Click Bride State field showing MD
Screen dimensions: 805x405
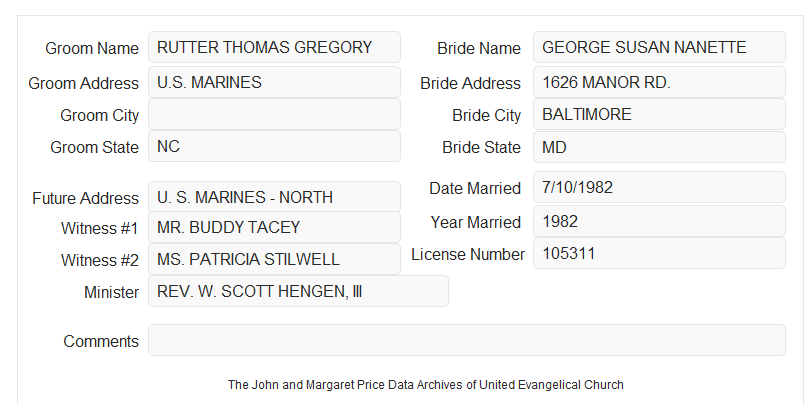point(659,147)
